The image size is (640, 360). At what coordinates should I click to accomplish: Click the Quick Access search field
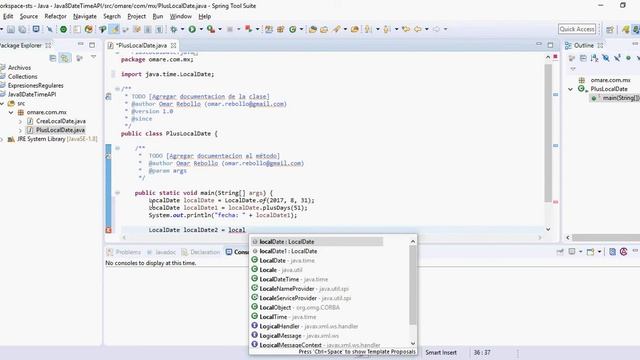(577, 29)
